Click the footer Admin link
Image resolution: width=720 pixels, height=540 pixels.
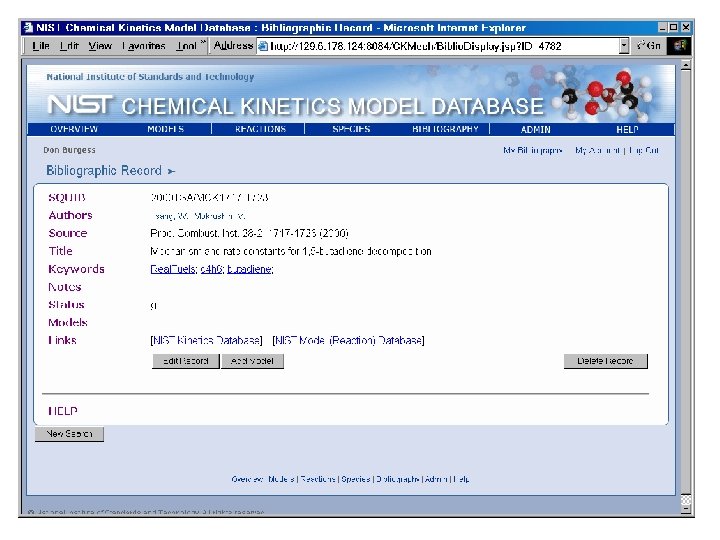(436, 479)
